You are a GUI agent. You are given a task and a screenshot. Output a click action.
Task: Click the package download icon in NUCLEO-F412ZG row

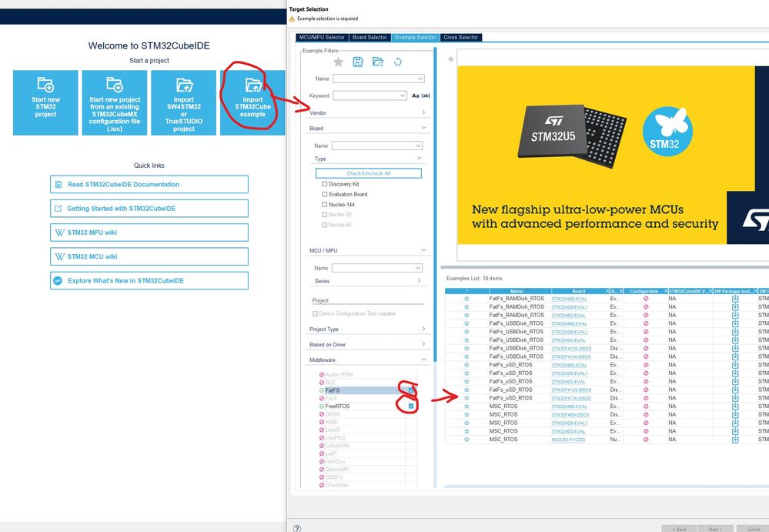pos(735,440)
